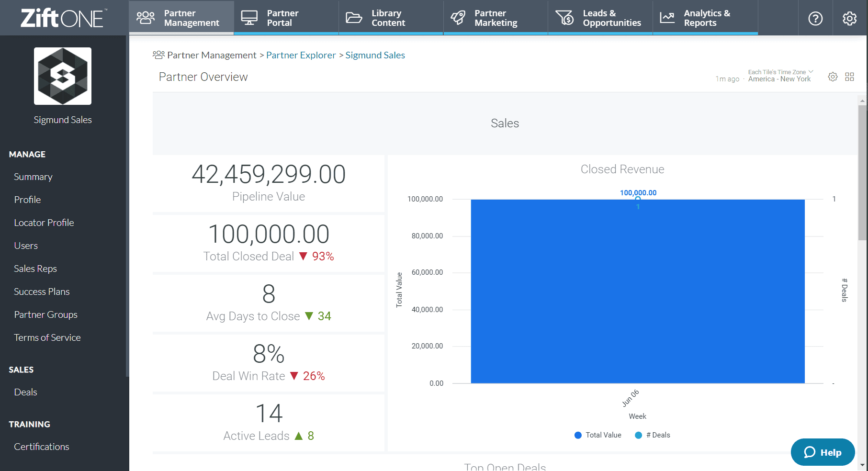Go to the Partner Marketing tab
Viewport: 868px width, 471px height.
(496, 18)
